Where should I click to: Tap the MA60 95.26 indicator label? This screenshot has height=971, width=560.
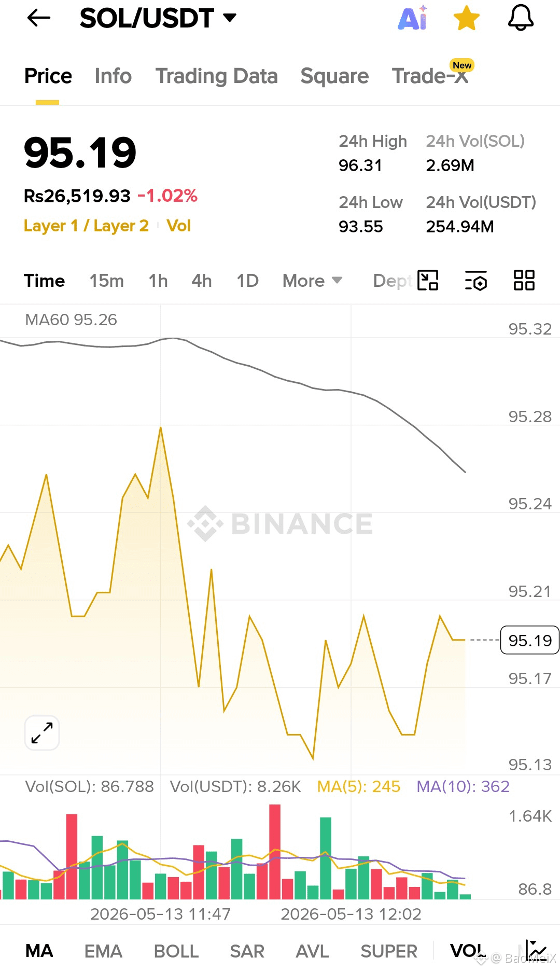[x=71, y=320]
